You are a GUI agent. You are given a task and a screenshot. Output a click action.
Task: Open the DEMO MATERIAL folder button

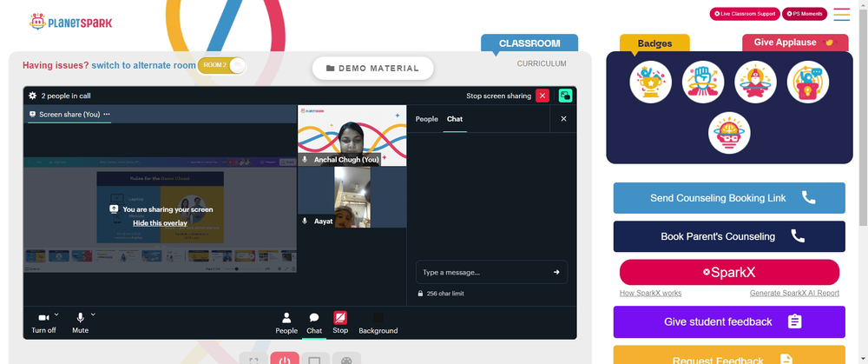click(372, 68)
